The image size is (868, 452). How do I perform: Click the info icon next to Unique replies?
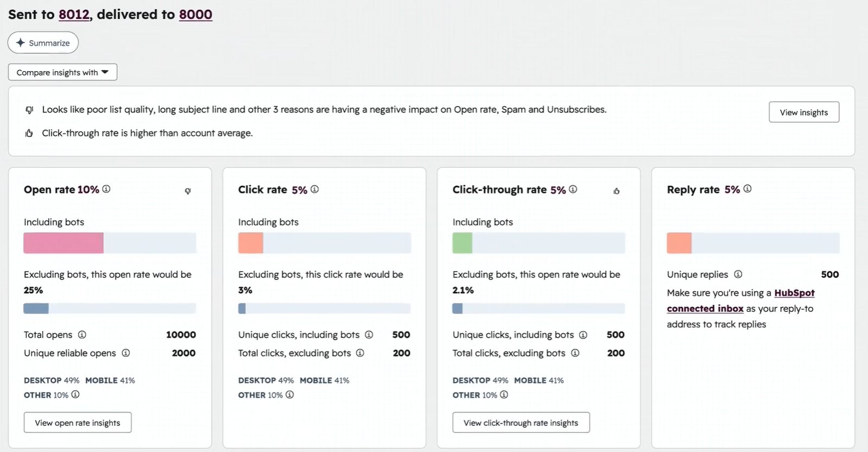point(738,274)
